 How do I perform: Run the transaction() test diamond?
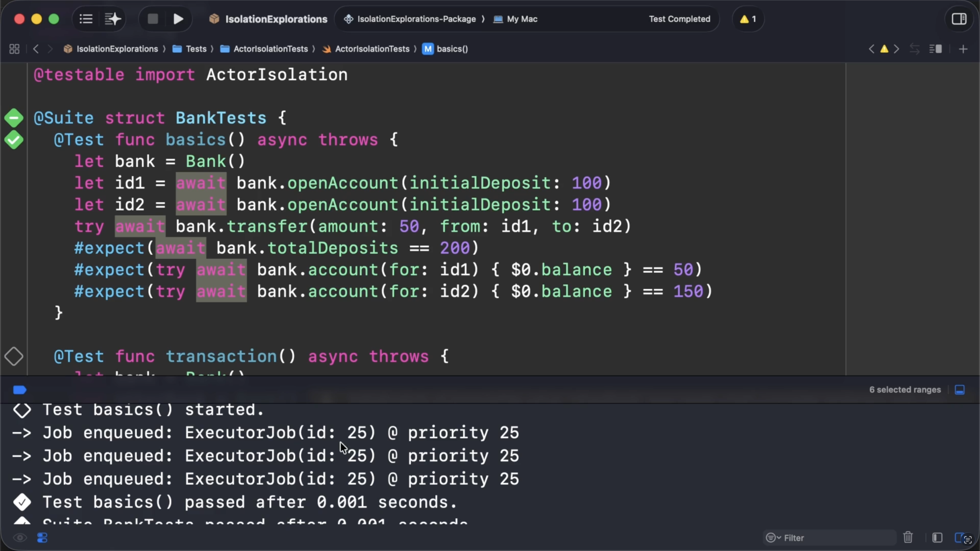(x=14, y=357)
